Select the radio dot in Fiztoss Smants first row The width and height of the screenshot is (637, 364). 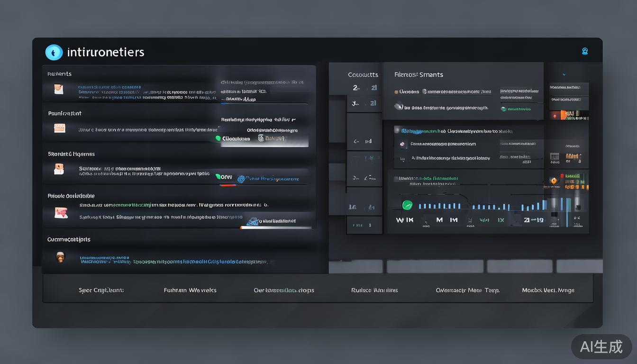(397, 92)
